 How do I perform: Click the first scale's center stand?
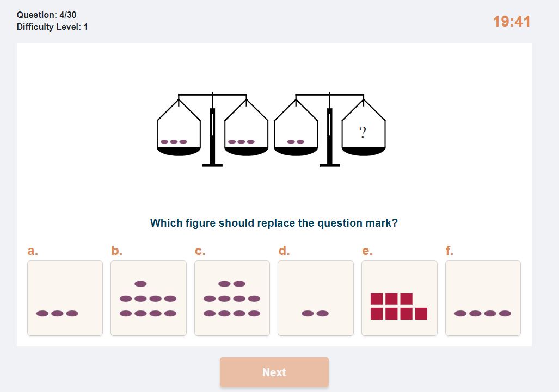pyautogui.click(x=212, y=137)
